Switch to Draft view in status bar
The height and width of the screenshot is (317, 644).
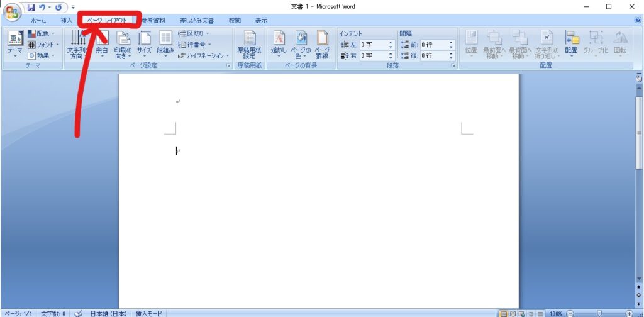(540, 314)
